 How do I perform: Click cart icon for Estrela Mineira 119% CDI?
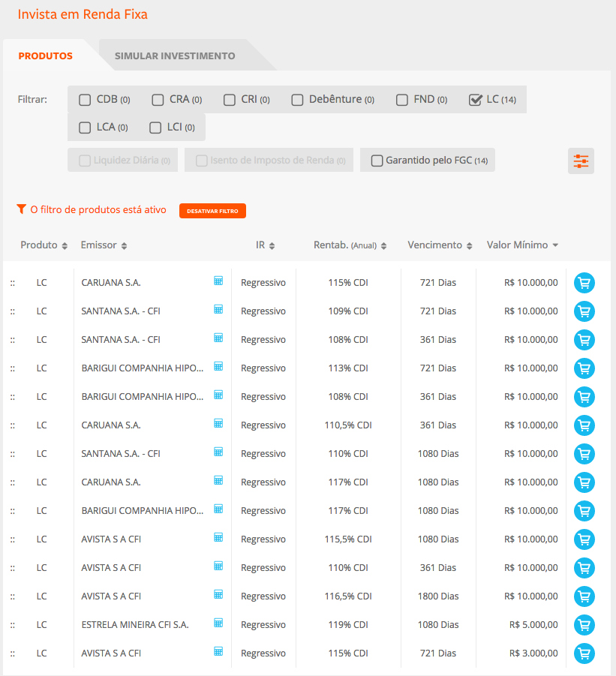[x=584, y=625]
